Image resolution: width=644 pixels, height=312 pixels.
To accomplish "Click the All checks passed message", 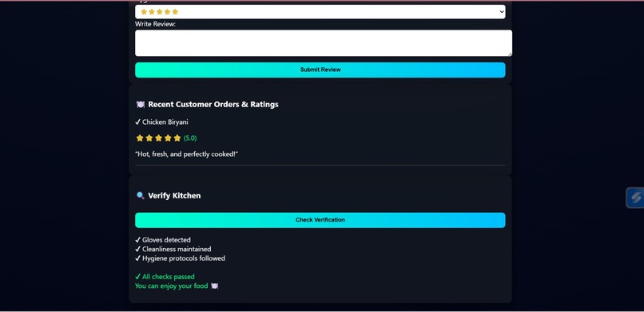I will pos(165,277).
